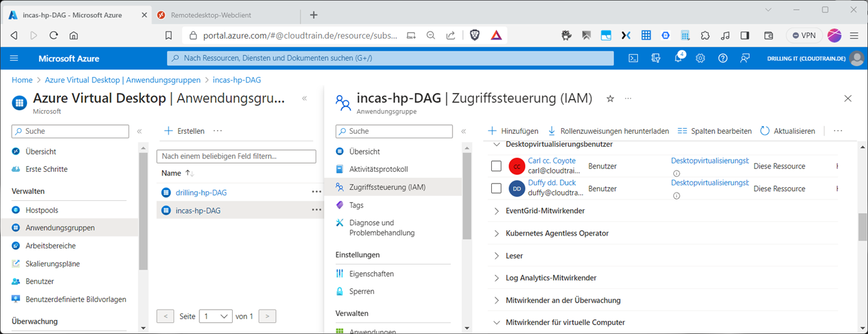The width and height of the screenshot is (868, 334).
Task: Toggle browser sidebar panel icon
Action: pyautogui.click(x=745, y=35)
